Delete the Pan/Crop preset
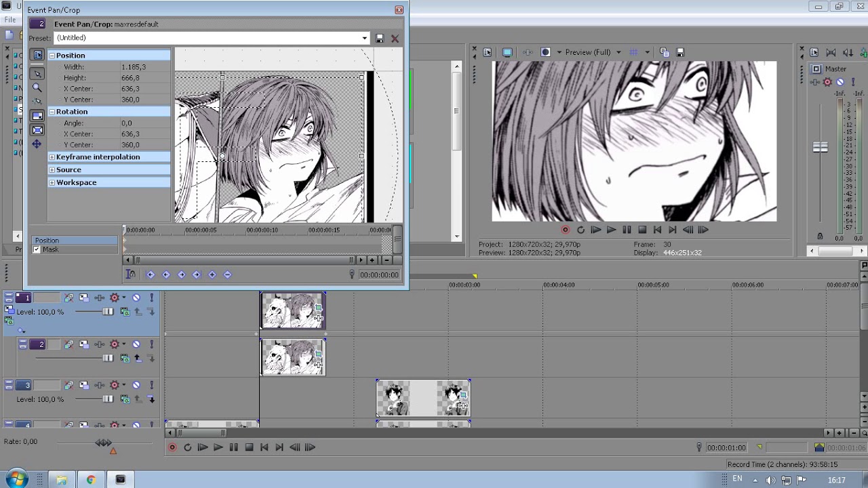 coord(395,38)
